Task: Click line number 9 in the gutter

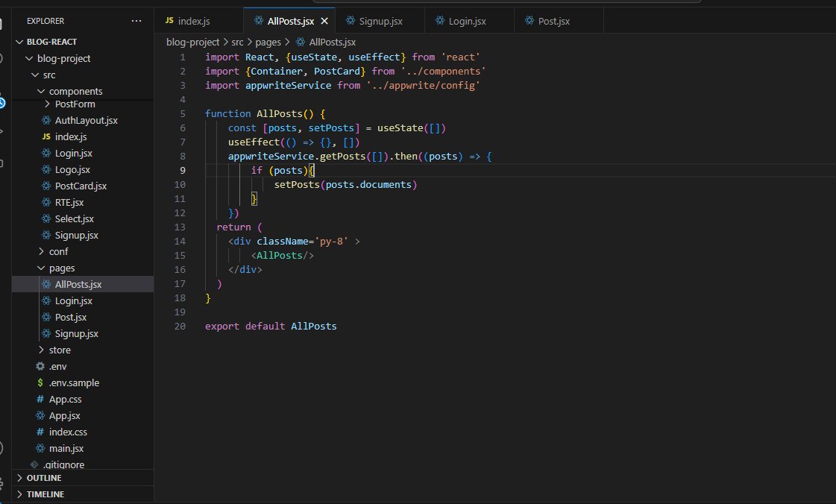Action: tap(183, 171)
